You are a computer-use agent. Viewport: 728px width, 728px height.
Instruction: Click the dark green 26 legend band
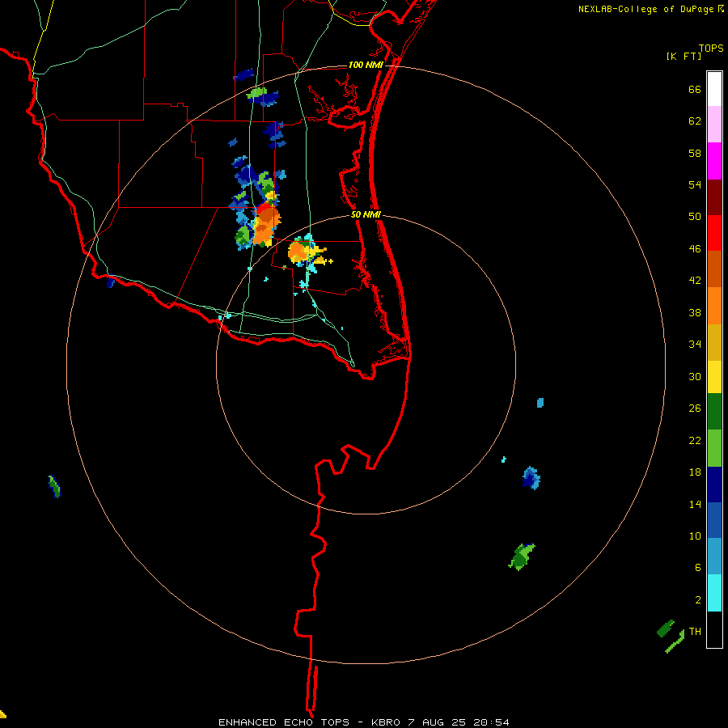pyautogui.click(x=714, y=412)
